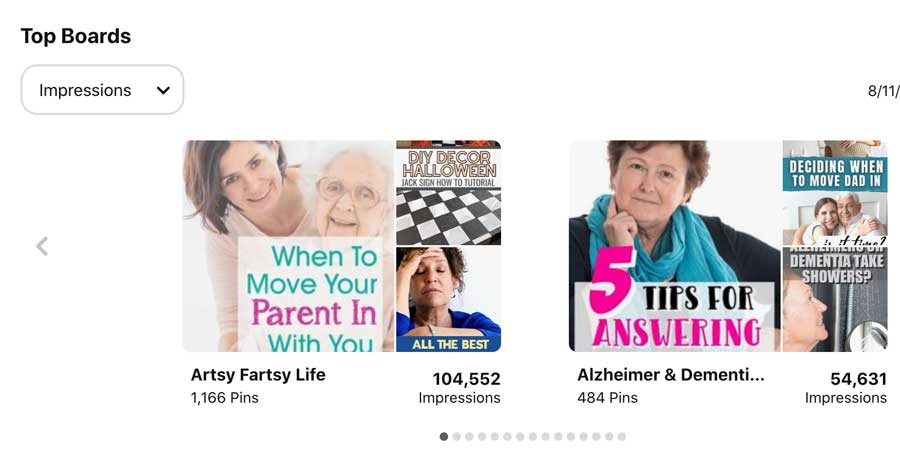Click the 484 Pins count
Screen dimensions: 900x458
[607, 398]
